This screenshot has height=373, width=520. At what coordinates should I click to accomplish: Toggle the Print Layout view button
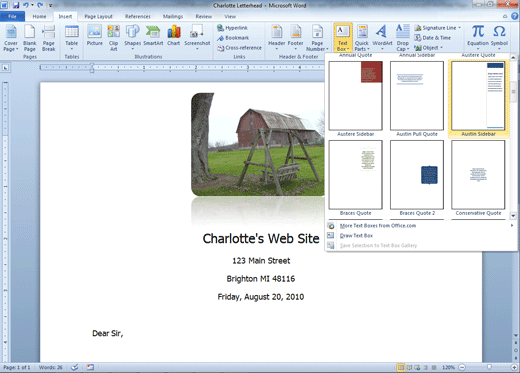point(401,367)
